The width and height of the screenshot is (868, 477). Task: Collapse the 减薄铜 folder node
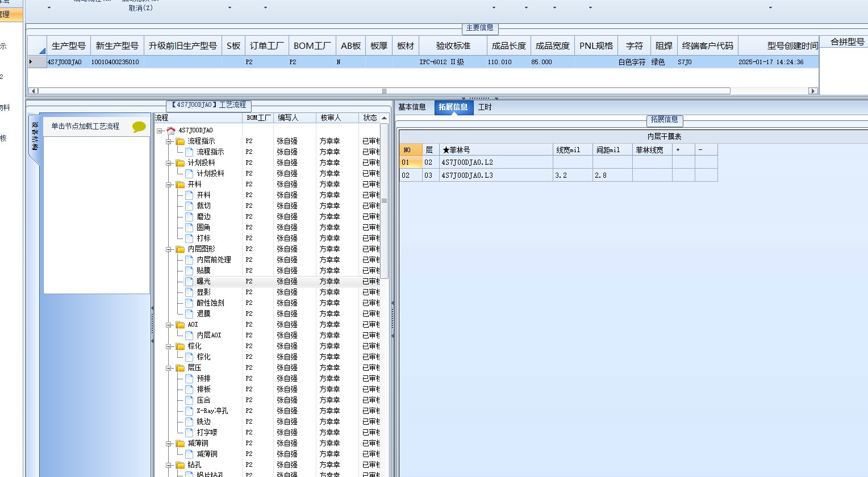pos(169,443)
